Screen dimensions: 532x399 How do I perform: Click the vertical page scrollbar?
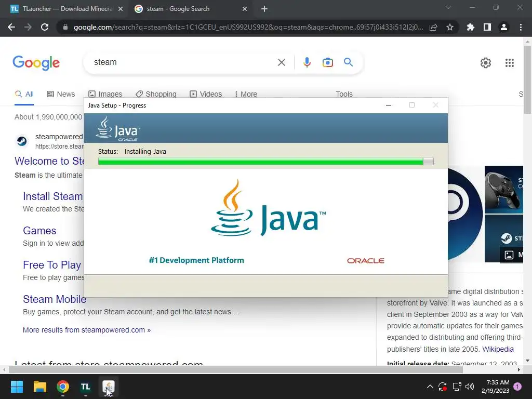[527, 80]
